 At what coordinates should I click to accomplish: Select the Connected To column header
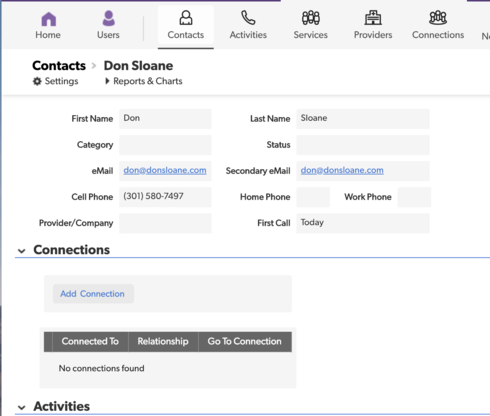tap(90, 342)
